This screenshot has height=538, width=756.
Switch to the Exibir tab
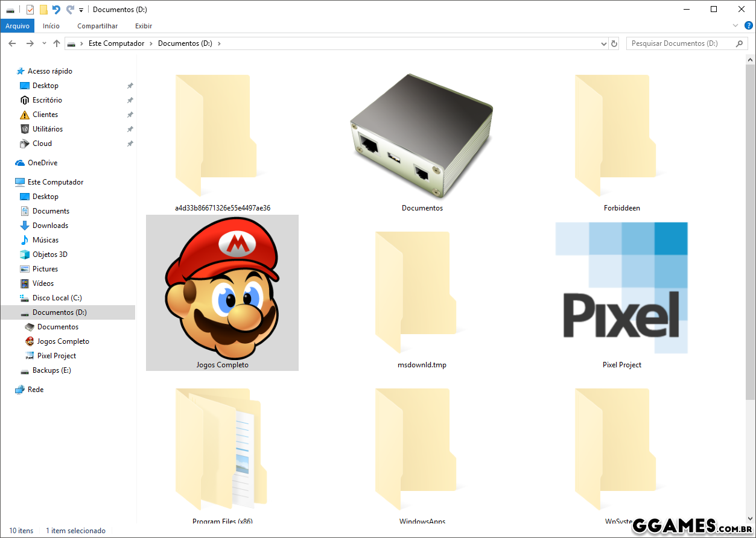point(144,26)
